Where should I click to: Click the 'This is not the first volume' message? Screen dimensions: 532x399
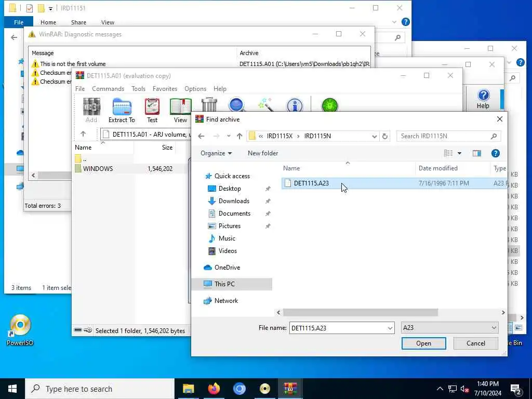73,64
